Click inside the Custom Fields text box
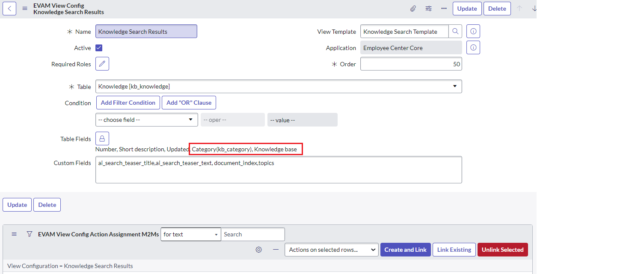644x274 pixels. [278, 170]
